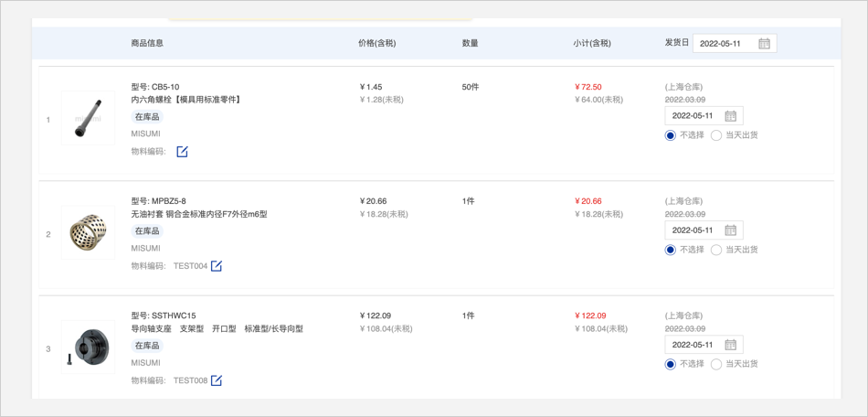Open calendar icon in header ship date field
868x417 pixels.
[x=764, y=44]
